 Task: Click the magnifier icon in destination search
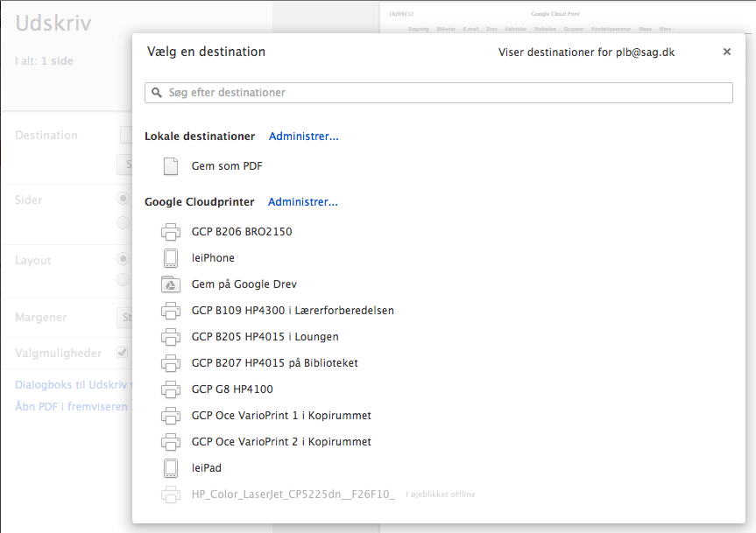(157, 93)
